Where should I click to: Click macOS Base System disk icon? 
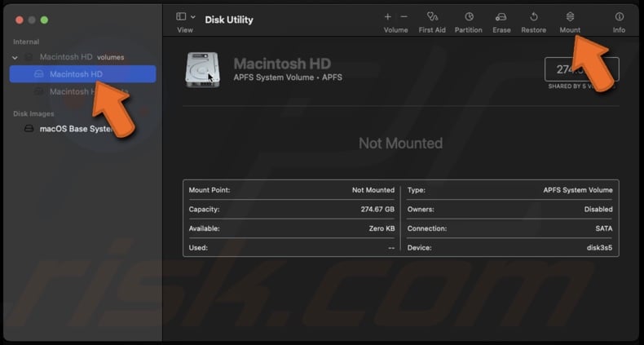point(29,129)
